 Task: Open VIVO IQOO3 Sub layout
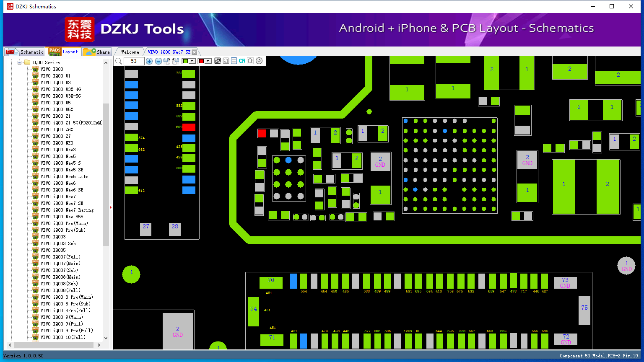point(58,243)
